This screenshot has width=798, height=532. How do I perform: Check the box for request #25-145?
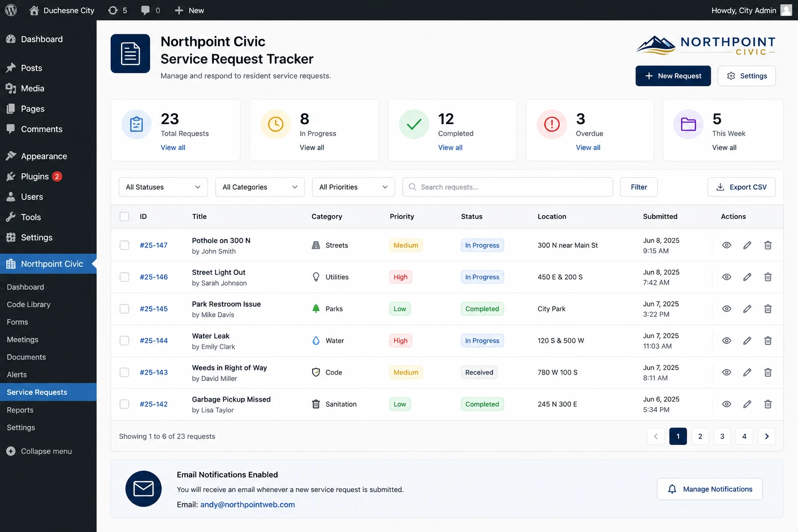(124, 309)
